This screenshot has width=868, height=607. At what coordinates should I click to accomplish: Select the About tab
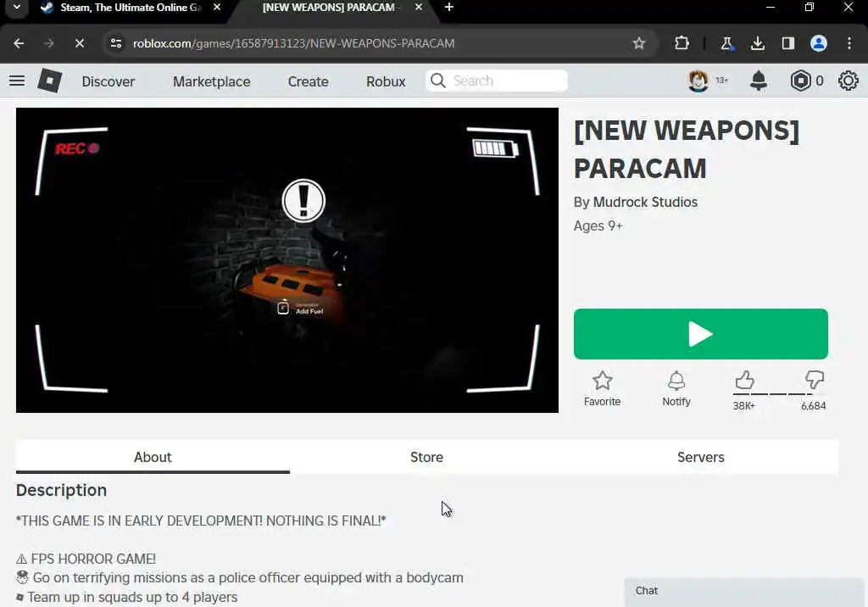153,457
